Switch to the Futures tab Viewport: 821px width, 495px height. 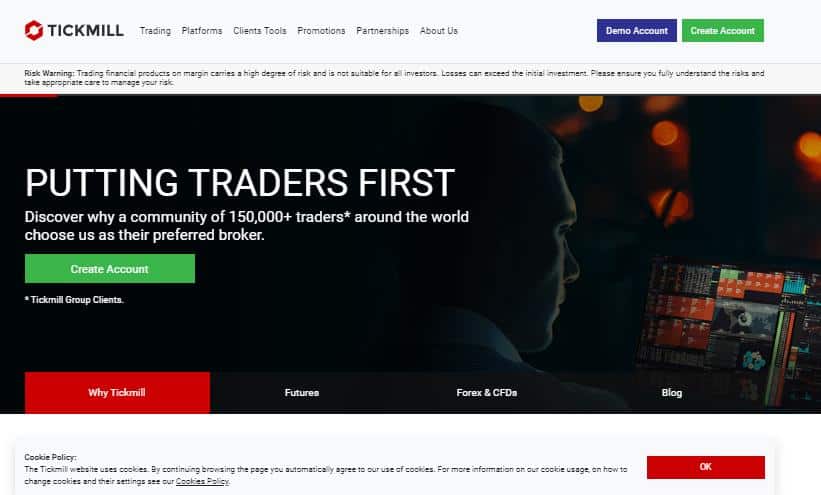(302, 392)
